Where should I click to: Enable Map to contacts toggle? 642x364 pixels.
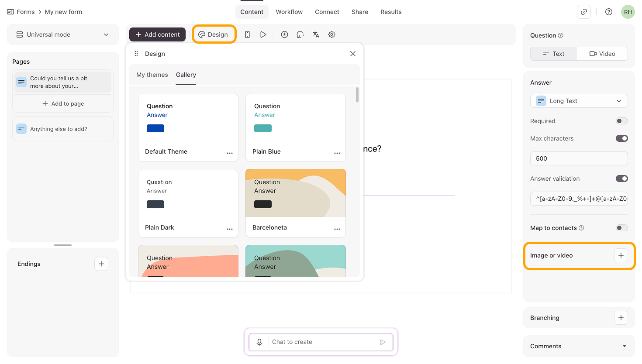[x=621, y=228]
